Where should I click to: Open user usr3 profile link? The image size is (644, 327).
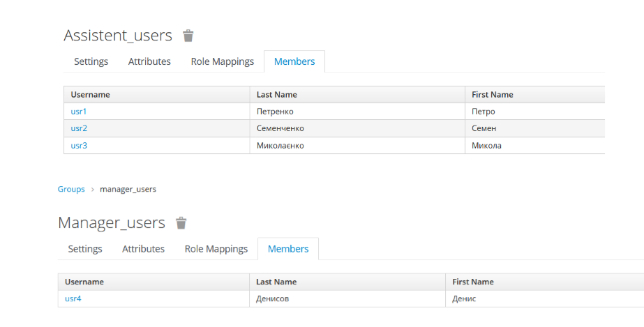[x=79, y=146]
